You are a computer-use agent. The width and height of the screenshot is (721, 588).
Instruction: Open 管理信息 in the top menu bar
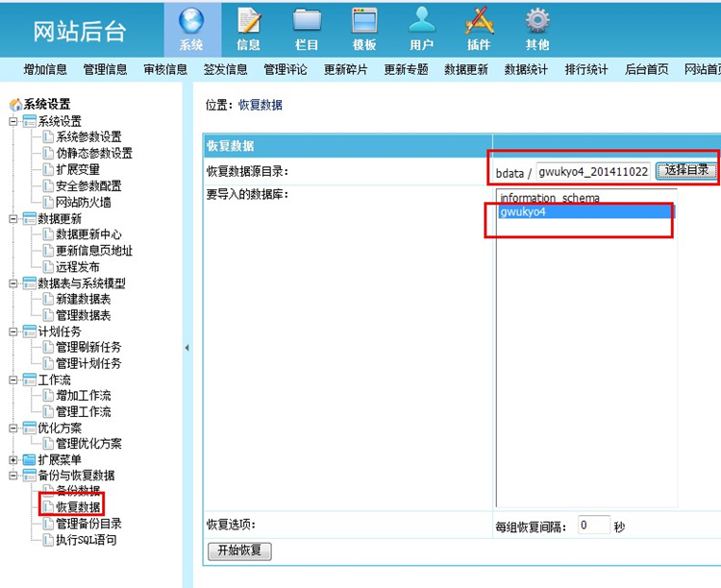(105, 69)
